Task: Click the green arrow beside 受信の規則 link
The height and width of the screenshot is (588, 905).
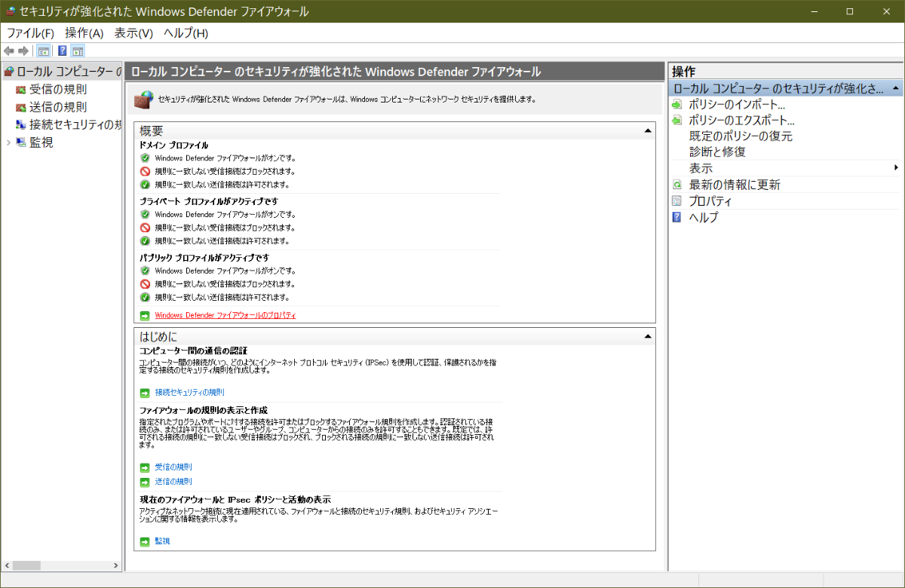Action: tap(145, 467)
